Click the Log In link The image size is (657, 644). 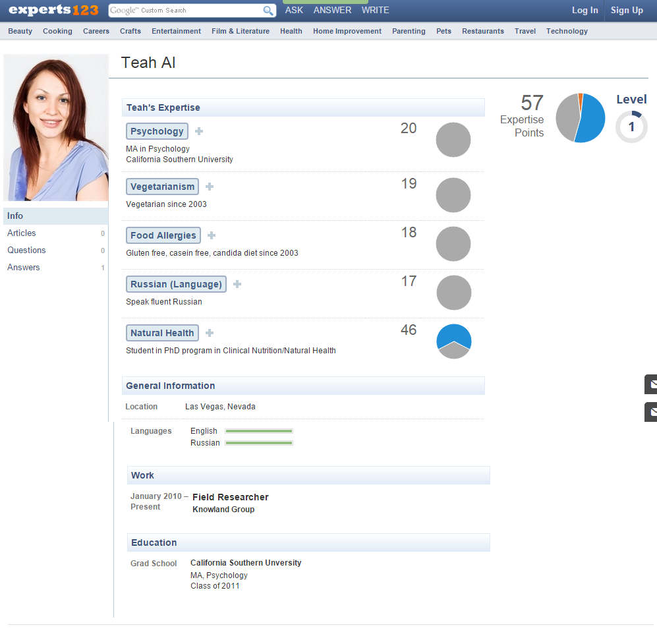(x=585, y=11)
